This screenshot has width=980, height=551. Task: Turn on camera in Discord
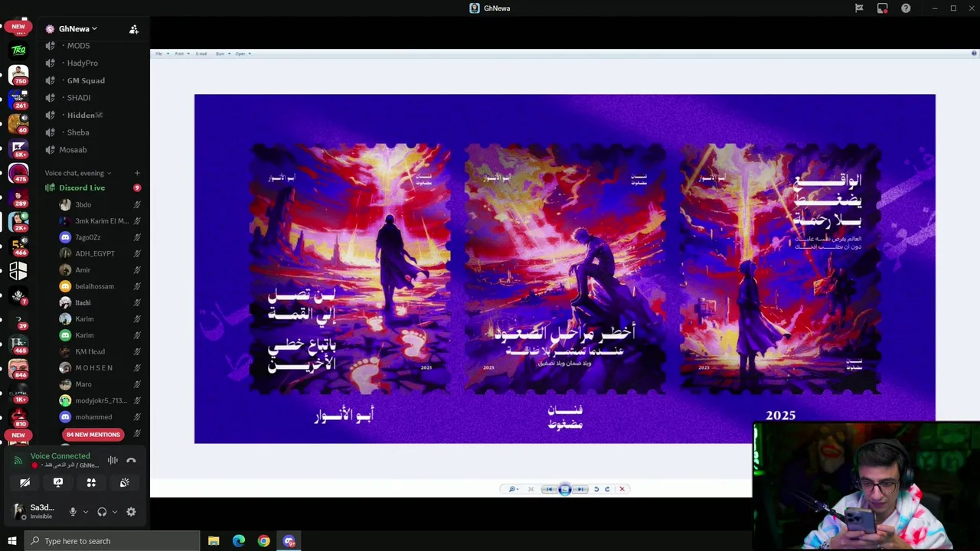tap(24, 483)
